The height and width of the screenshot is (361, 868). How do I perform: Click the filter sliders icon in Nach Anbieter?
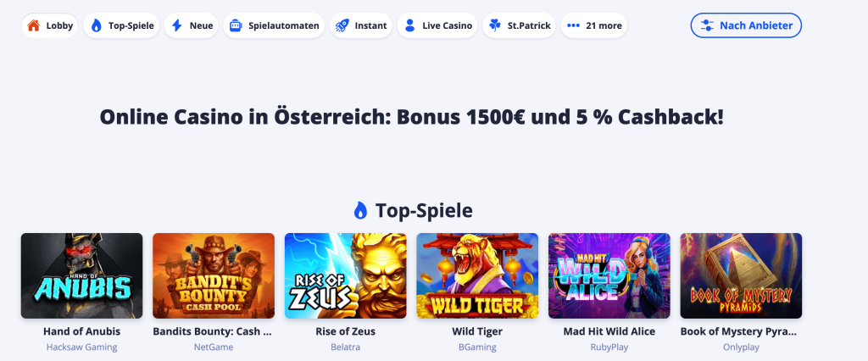[x=707, y=25]
